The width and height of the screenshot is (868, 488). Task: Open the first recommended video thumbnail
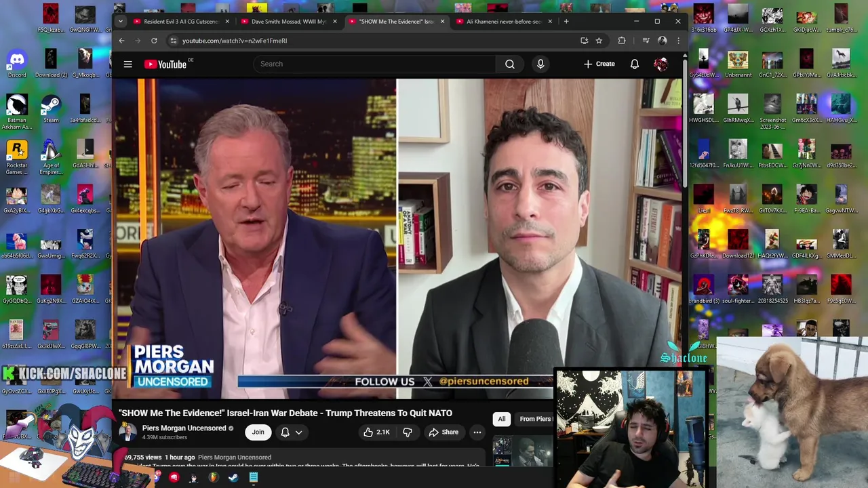pos(523,452)
